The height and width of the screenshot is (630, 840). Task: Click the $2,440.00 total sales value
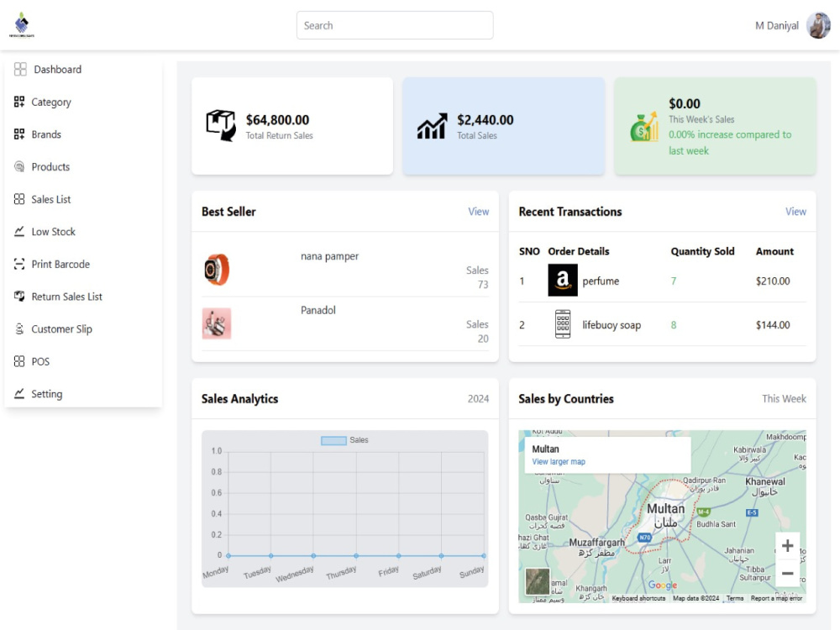tap(486, 120)
